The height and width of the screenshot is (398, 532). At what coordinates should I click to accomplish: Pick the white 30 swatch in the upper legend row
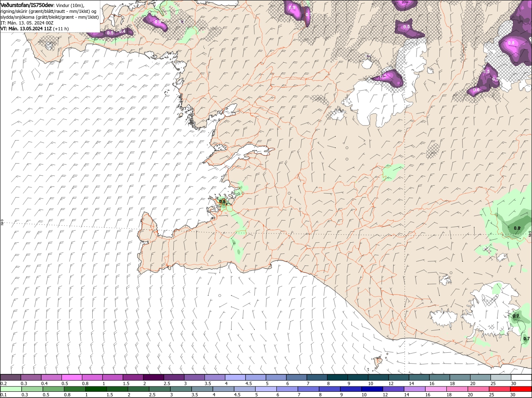tap(521, 377)
